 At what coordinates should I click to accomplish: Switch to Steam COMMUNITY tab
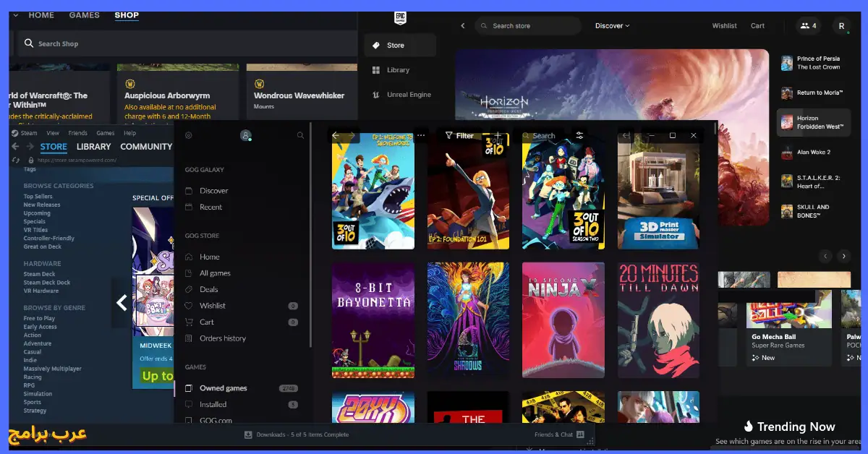(146, 147)
